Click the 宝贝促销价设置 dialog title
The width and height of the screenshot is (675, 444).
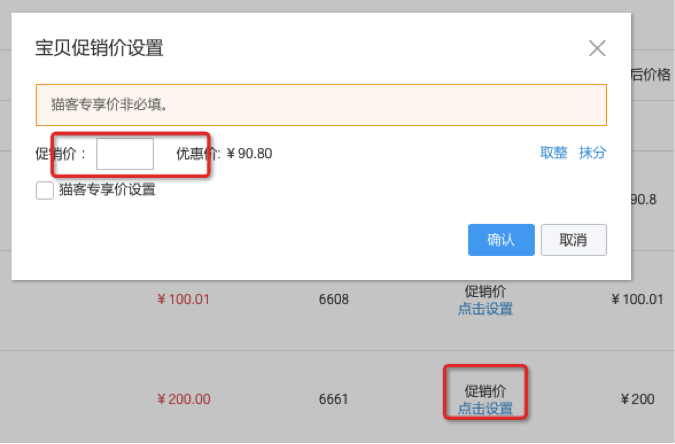(99, 47)
